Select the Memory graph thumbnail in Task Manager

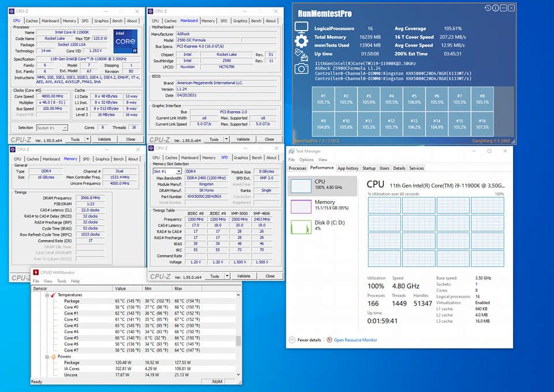[x=301, y=207]
